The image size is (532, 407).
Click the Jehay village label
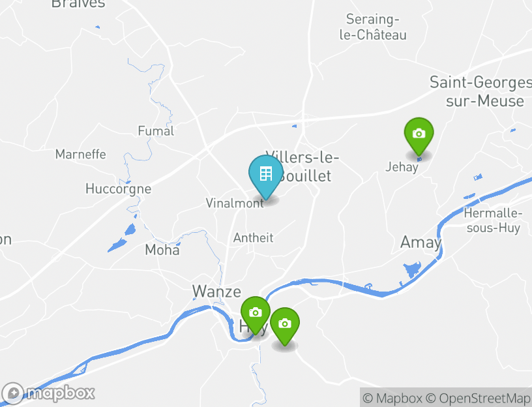pyautogui.click(x=402, y=168)
